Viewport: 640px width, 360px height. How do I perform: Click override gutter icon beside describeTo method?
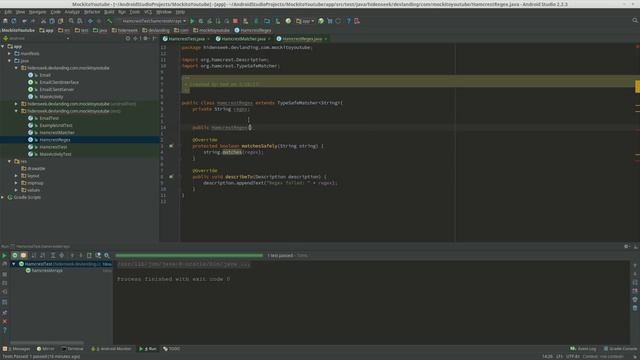[x=171, y=177]
